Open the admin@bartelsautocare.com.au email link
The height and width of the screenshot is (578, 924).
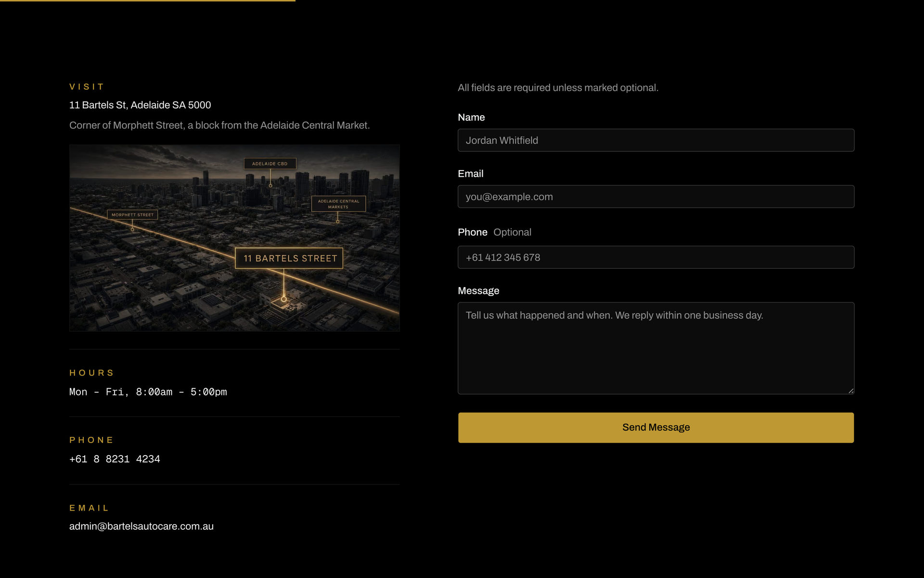pos(141,526)
